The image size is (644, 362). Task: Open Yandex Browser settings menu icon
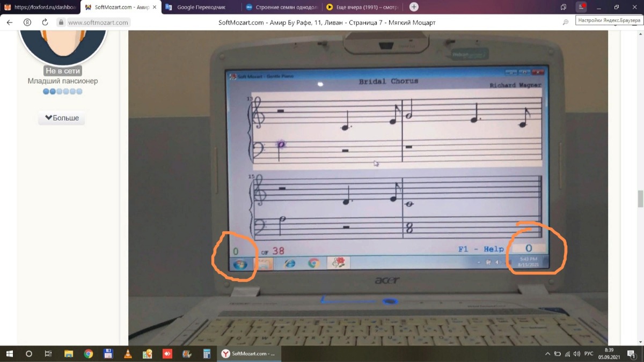click(581, 7)
